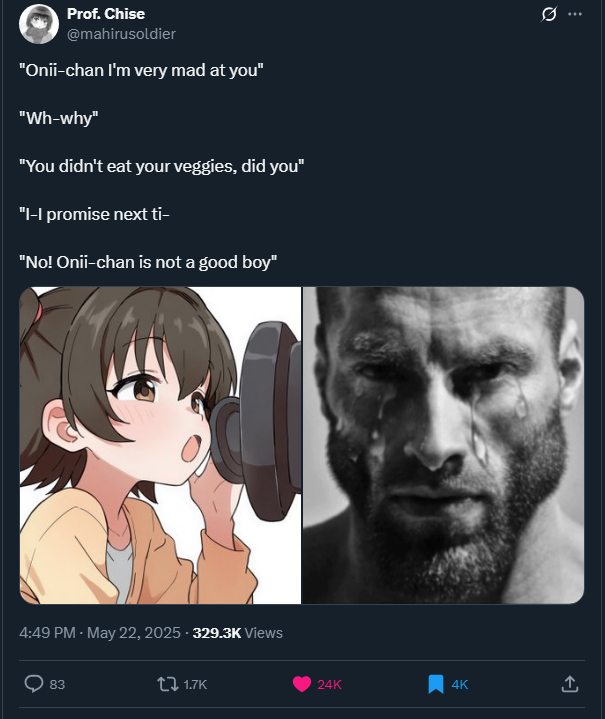Image resolution: width=605 pixels, height=719 pixels.
Task: Open the three-dot more options menu
Action: (575, 14)
